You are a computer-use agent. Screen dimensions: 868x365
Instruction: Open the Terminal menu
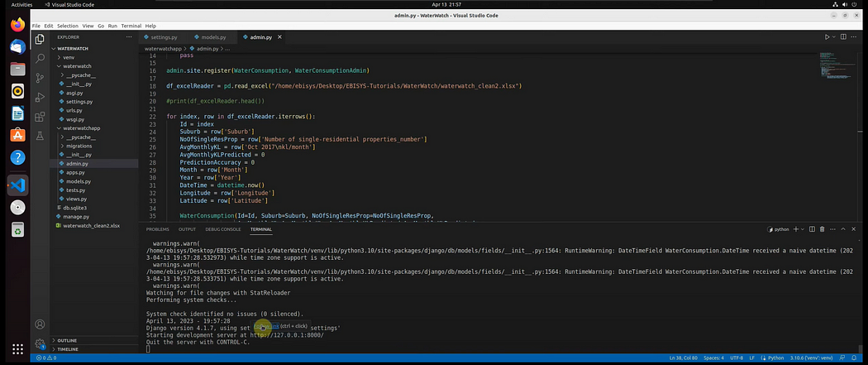(x=131, y=26)
